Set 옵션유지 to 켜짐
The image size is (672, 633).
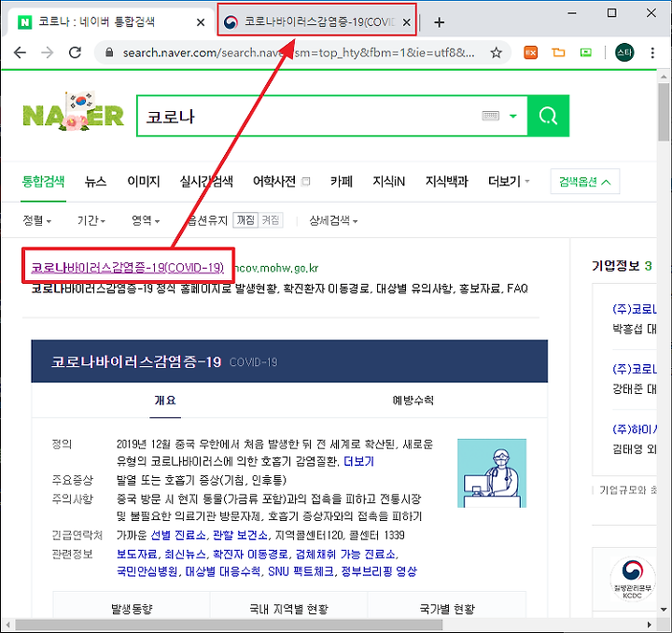(271, 220)
